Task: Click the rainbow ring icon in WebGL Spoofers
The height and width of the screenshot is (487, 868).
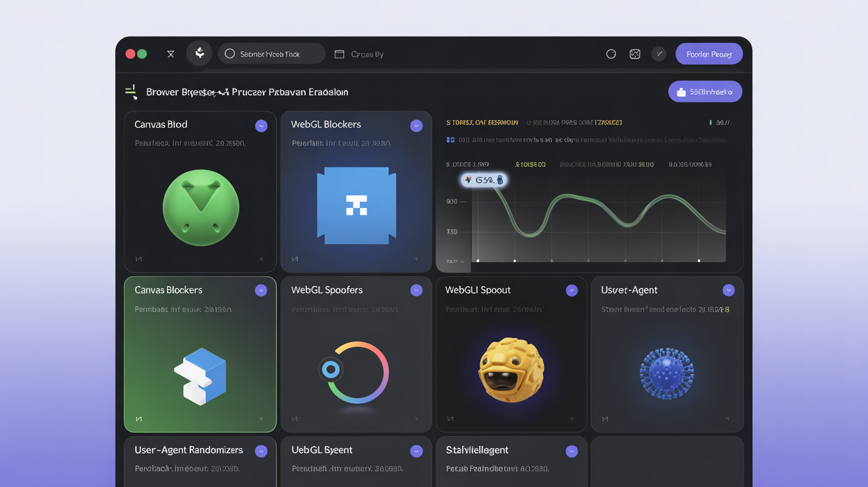Action: [354, 372]
